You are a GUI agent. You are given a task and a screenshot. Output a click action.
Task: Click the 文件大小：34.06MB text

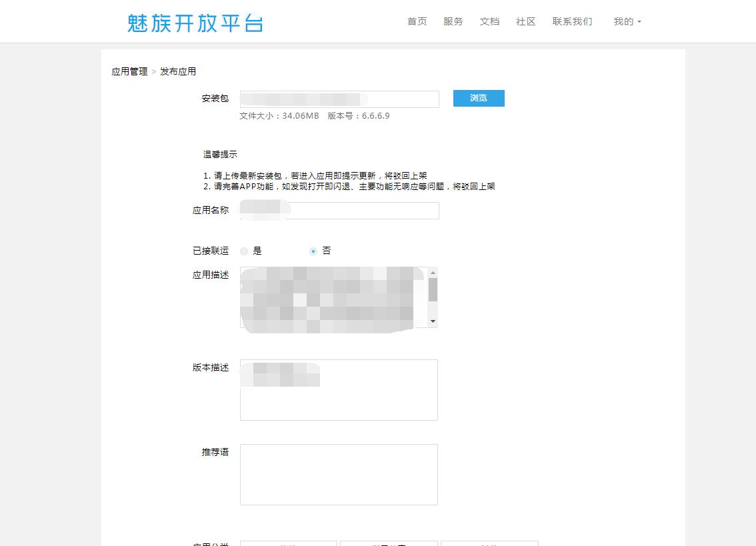tap(279, 116)
